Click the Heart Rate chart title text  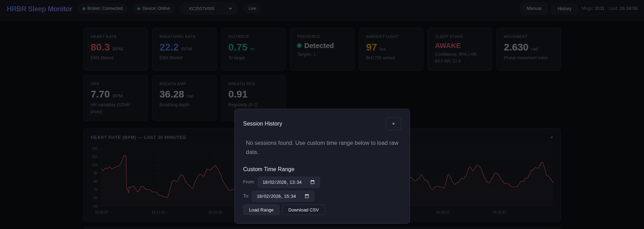pos(138,137)
